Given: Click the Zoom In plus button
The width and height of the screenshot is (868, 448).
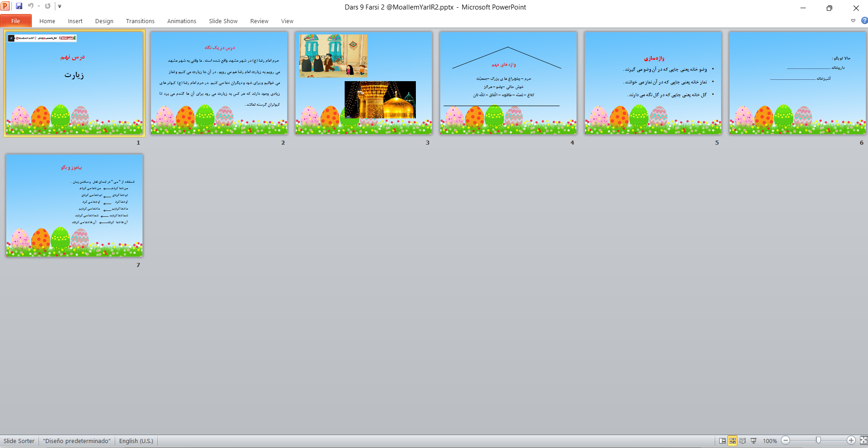Looking at the screenshot, I should pyautogui.click(x=851, y=440).
